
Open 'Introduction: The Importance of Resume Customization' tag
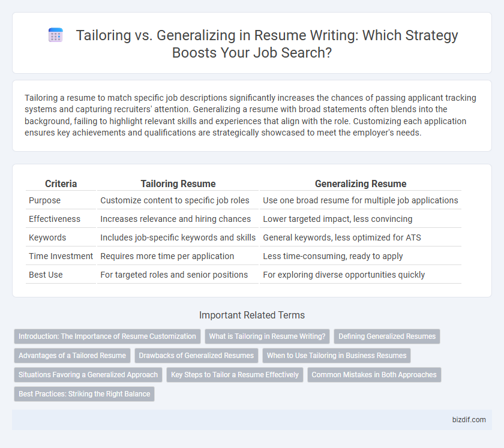pyautogui.click(x=107, y=336)
